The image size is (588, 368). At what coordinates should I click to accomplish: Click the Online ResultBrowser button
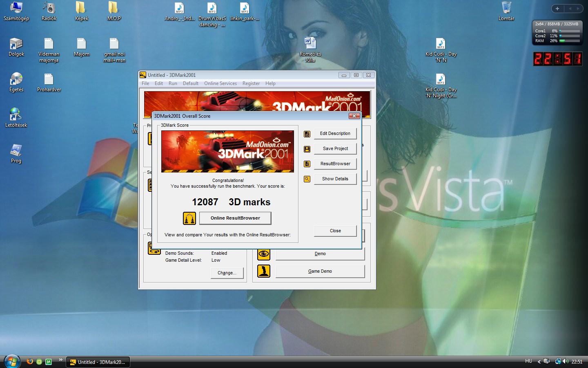tap(235, 218)
